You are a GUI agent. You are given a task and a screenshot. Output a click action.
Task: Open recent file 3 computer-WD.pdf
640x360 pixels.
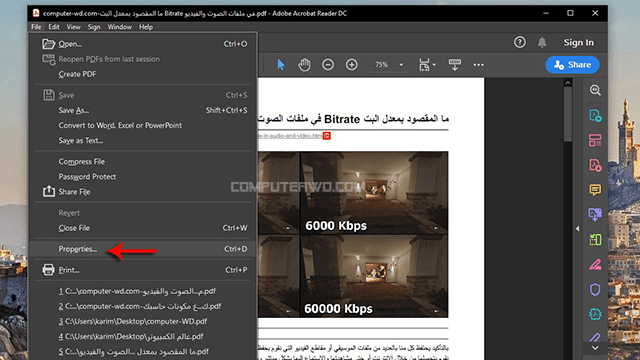143,321
